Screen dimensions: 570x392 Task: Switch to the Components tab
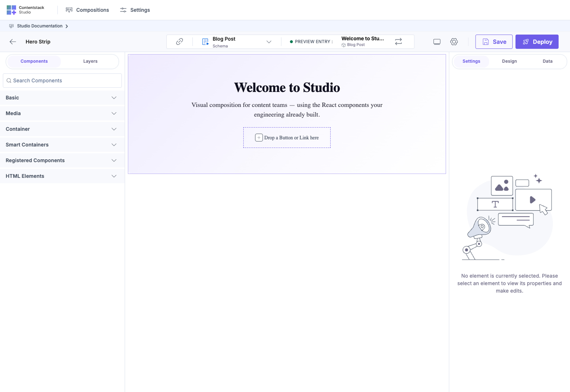(34, 61)
